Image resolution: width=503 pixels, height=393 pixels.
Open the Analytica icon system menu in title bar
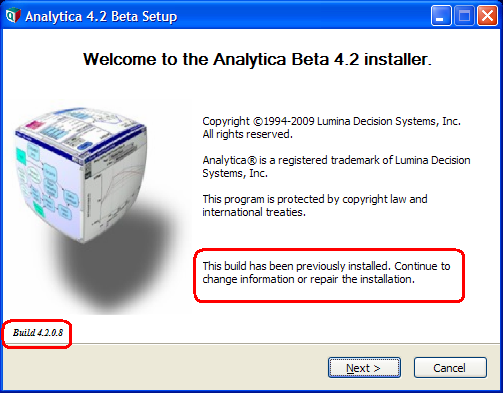[x=13, y=16]
